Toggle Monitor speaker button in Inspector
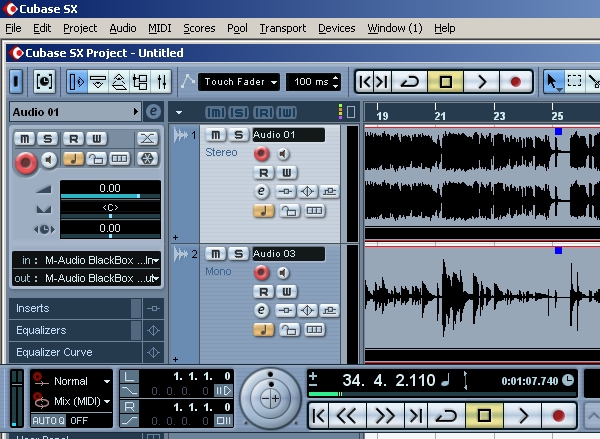Image resolution: width=600 pixels, height=439 pixels. (49, 159)
